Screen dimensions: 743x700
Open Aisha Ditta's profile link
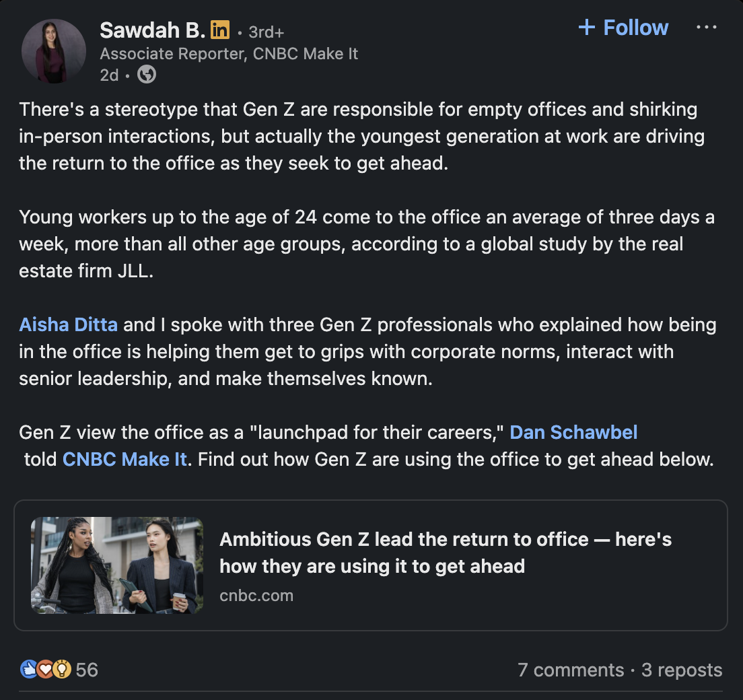pos(68,325)
